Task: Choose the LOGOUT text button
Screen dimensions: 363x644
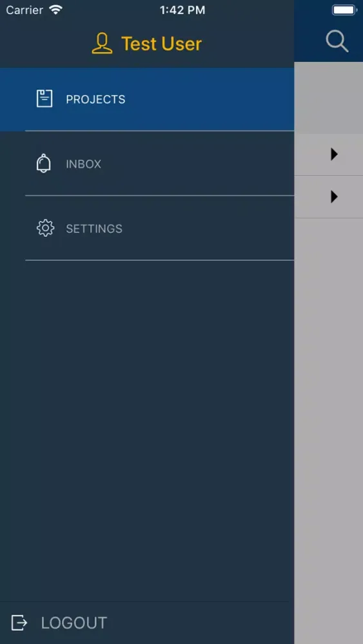Action: click(74, 623)
